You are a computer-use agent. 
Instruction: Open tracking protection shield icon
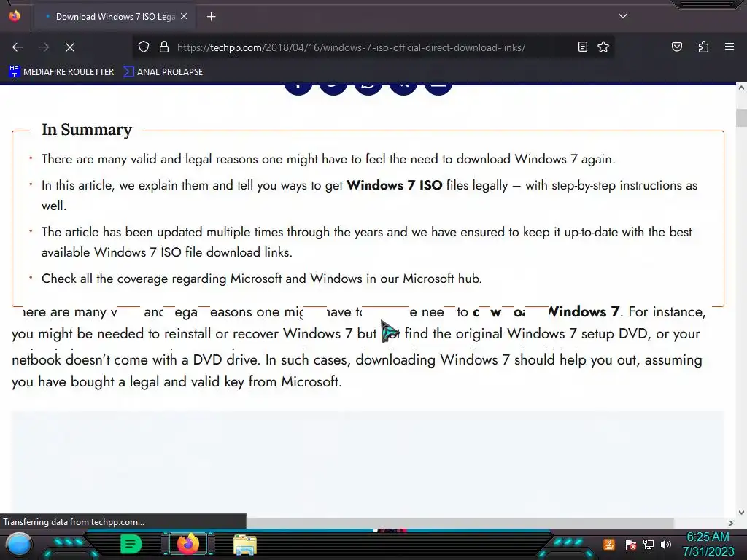144,47
